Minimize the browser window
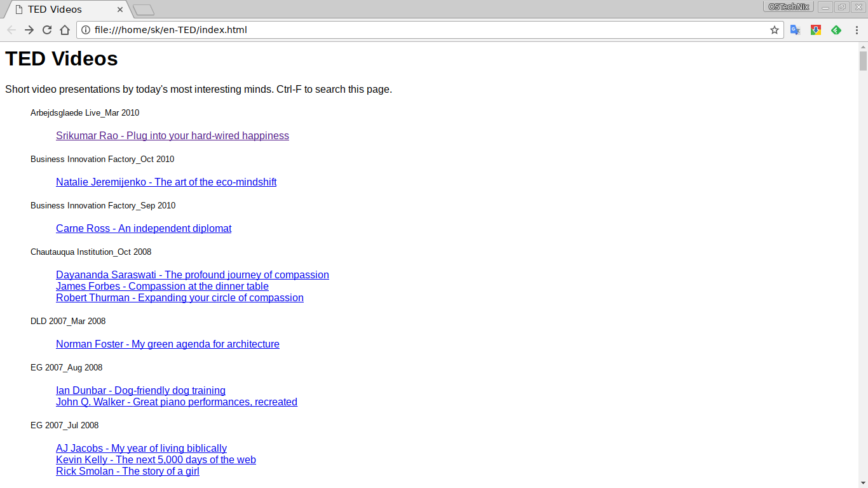Screen dimensions: 868x488 pos(825,6)
